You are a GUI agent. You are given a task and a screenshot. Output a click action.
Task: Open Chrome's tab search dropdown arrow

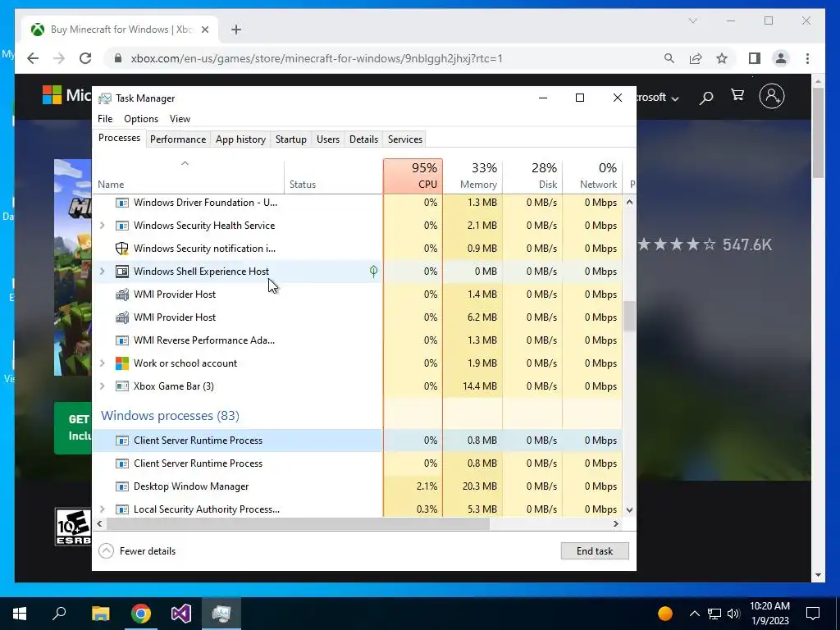tap(692, 21)
